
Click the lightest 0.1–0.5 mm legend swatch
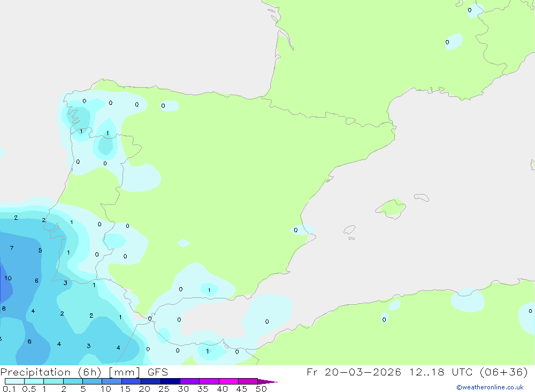tap(14, 381)
